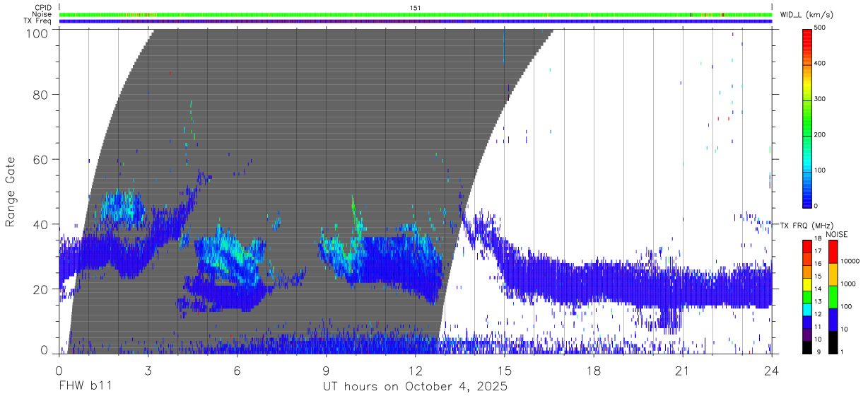Click the '13' TX FRQ legend value
Image resolution: width=868 pixels, height=401 pixels.
click(819, 301)
